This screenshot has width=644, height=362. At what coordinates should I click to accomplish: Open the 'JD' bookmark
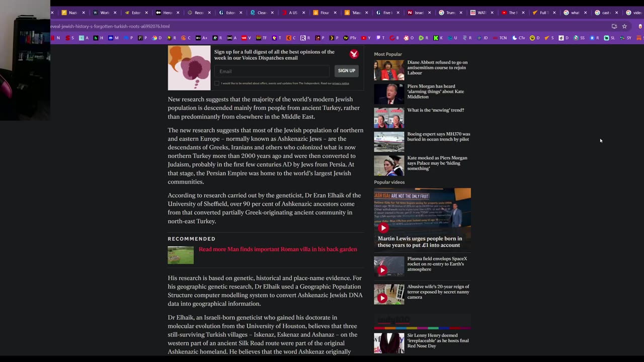click(x=482, y=38)
